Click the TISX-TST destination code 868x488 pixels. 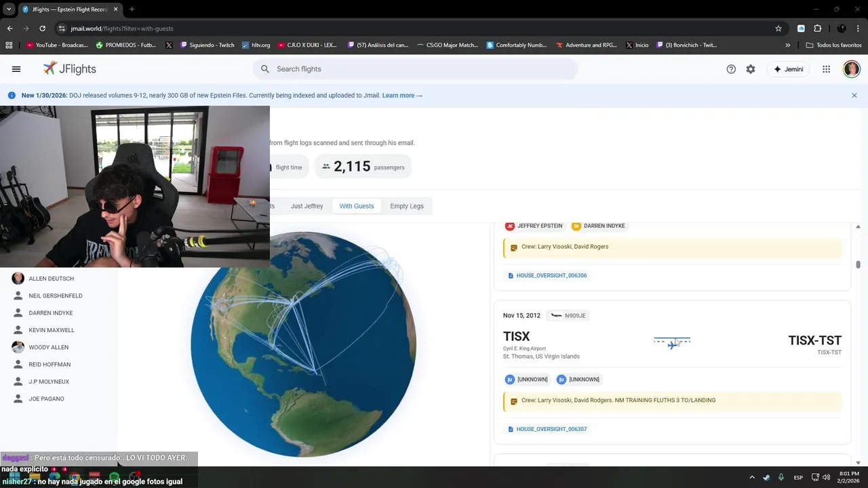[x=814, y=340]
